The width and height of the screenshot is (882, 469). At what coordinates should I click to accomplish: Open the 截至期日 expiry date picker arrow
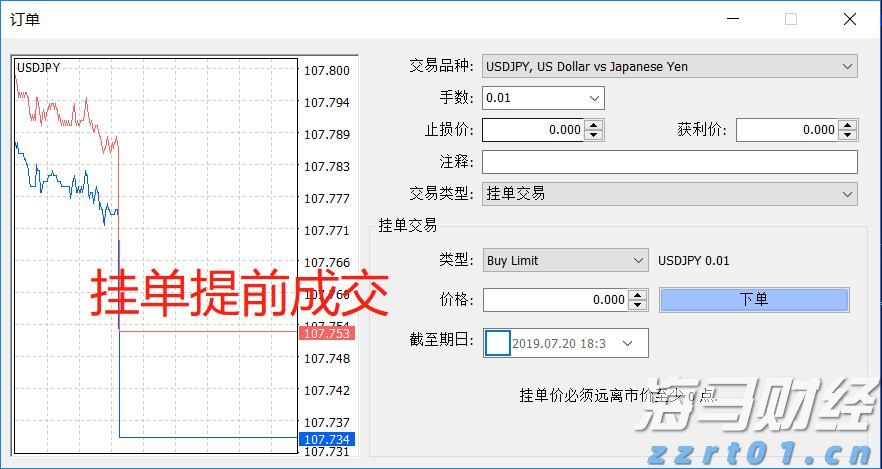click(x=628, y=343)
